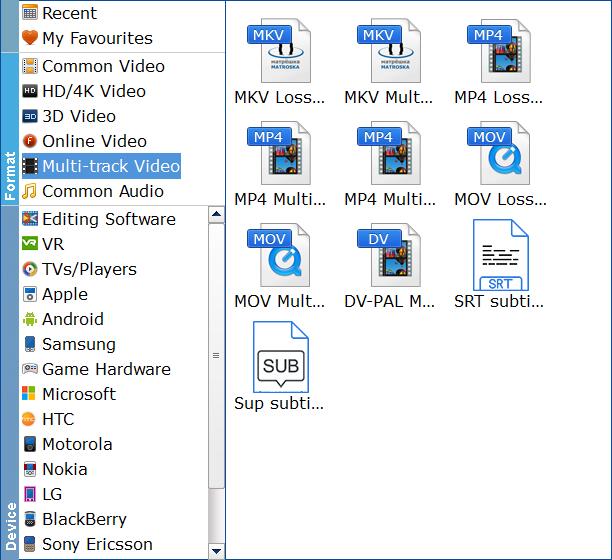Viewport: 612px width, 560px height.
Task: Choose the DV-PAL M... format
Action: pos(390,266)
